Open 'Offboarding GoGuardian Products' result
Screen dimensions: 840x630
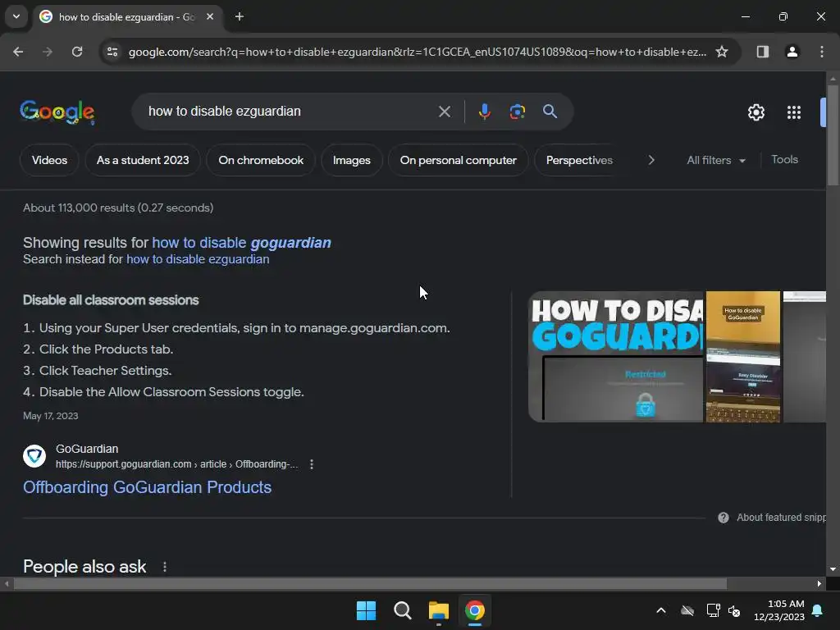point(148,487)
